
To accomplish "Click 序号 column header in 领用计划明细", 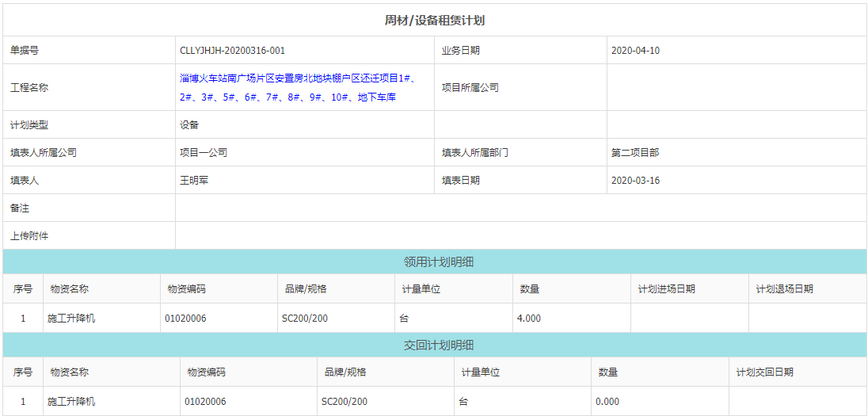I will [23, 288].
